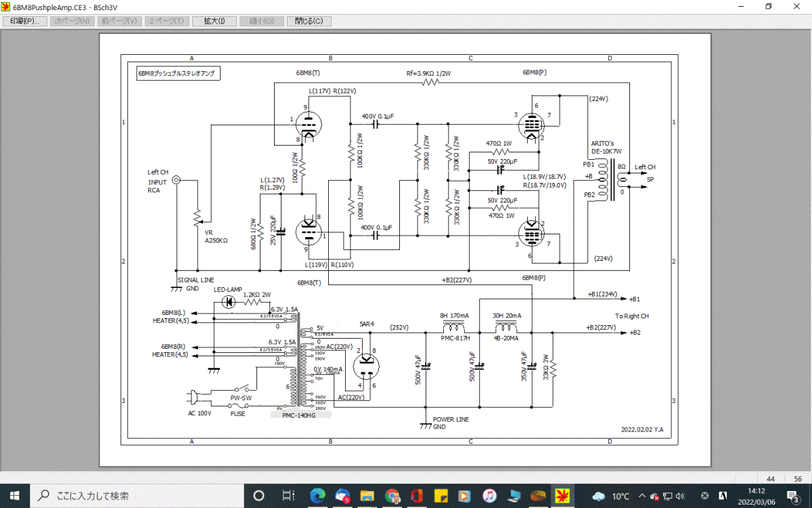Click the 'Rf=3.9KΩ 1/2W' resistor label
The width and height of the screenshot is (812, 508).
(428, 72)
